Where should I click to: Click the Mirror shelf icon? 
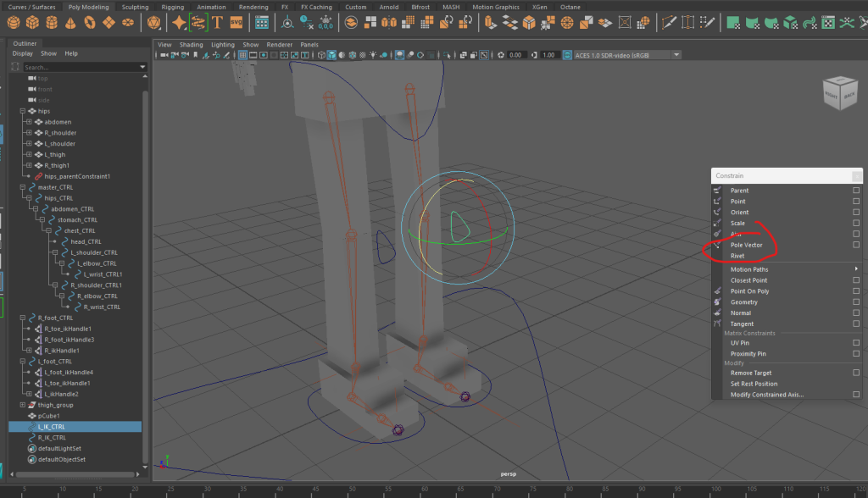(389, 23)
